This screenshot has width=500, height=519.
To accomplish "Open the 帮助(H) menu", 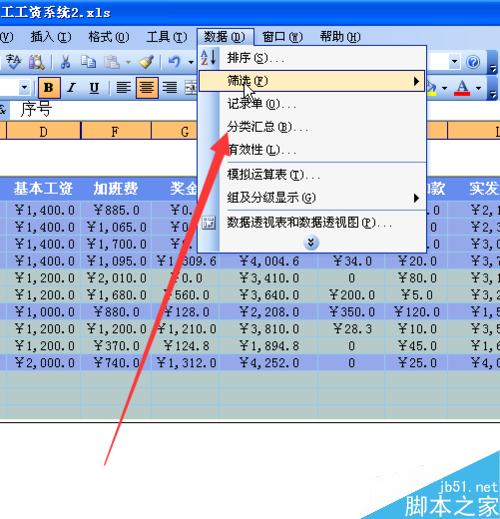I will [340, 37].
